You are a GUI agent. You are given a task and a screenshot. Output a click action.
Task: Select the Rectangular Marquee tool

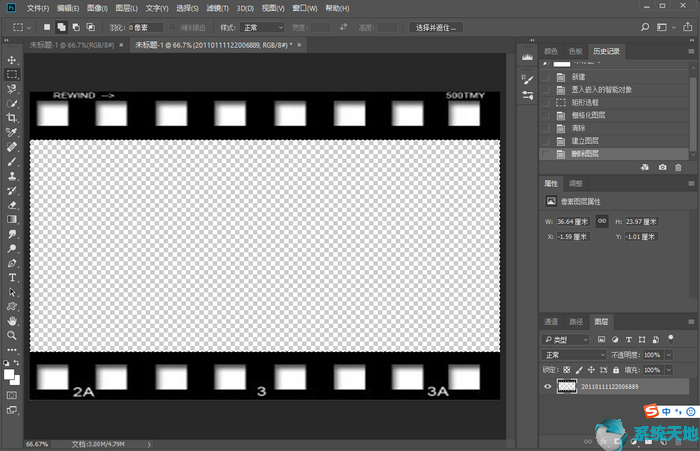(12, 74)
